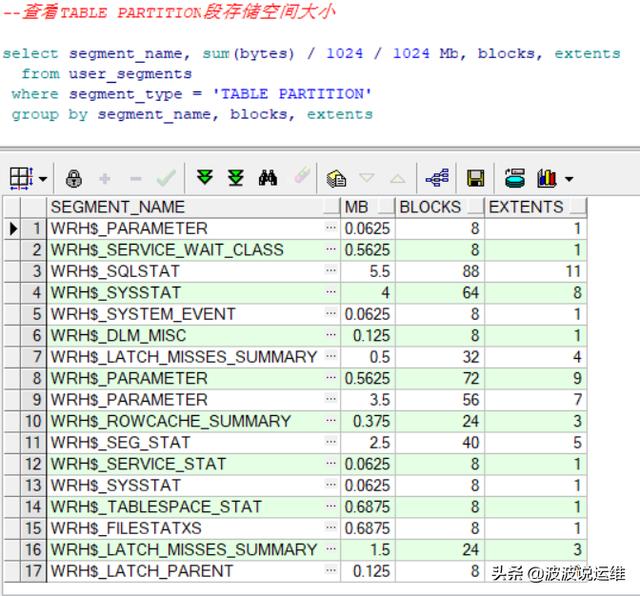Click the insert record plus icon
The width and height of the screenshot is (640, 596).
coord(105,179)
